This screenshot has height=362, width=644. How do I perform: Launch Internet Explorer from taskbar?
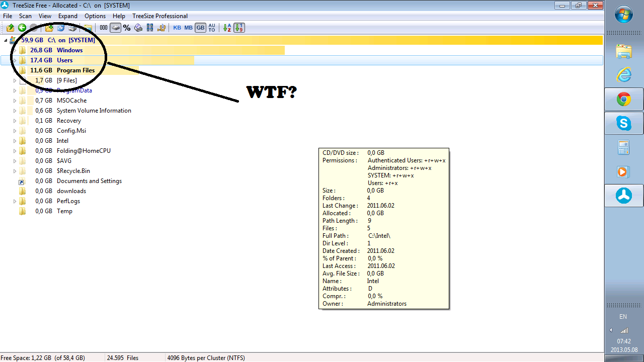point(624,75)
